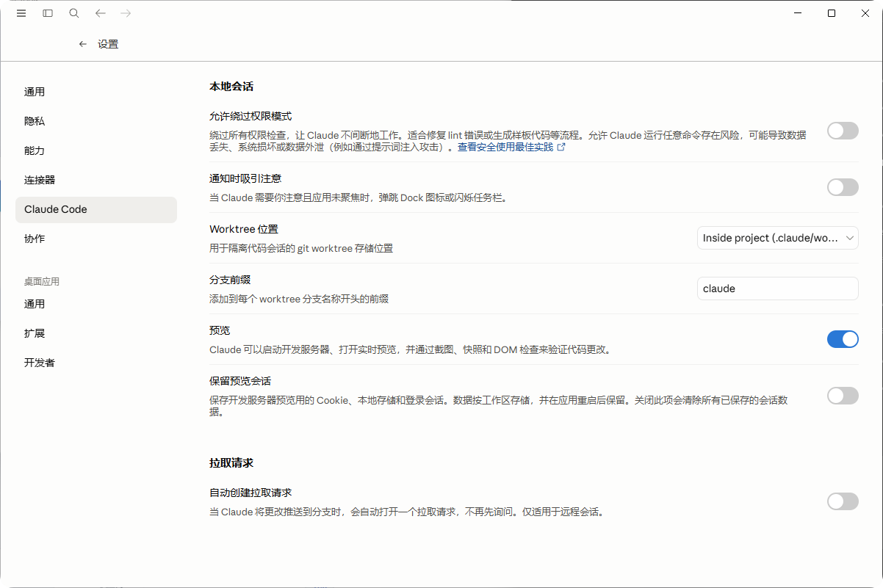Open 隐私 settings section
Viewport: 883px width, 588px height.
96,121
